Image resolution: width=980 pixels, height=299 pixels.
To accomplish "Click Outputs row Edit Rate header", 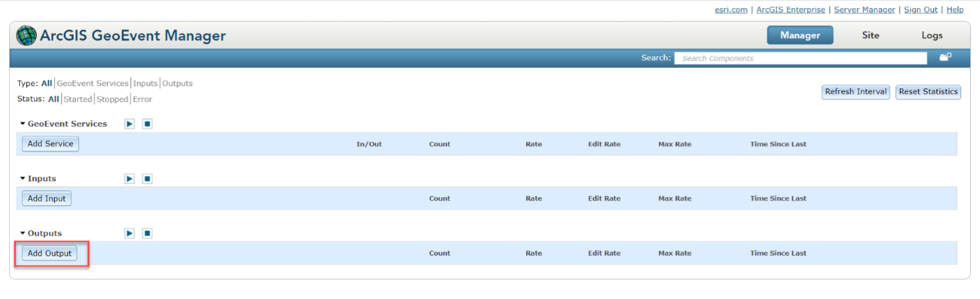I will pos(604,253).
